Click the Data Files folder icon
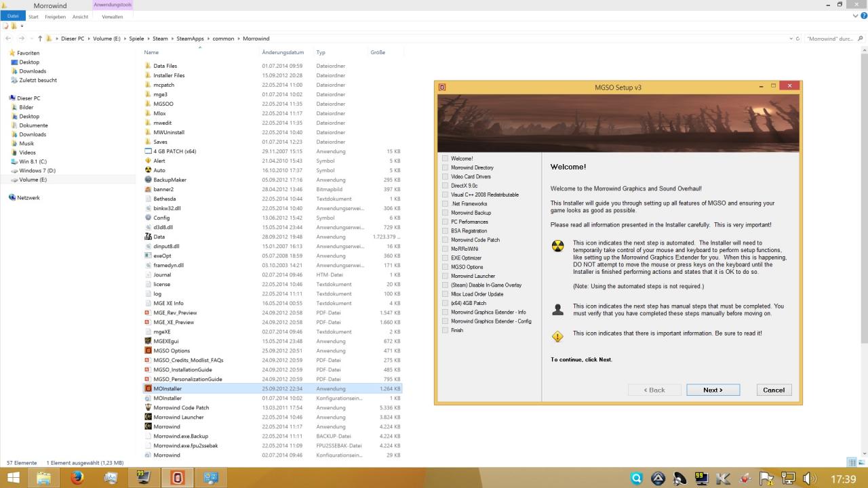The height and width of the screenshot is (488, 868). 148,66
